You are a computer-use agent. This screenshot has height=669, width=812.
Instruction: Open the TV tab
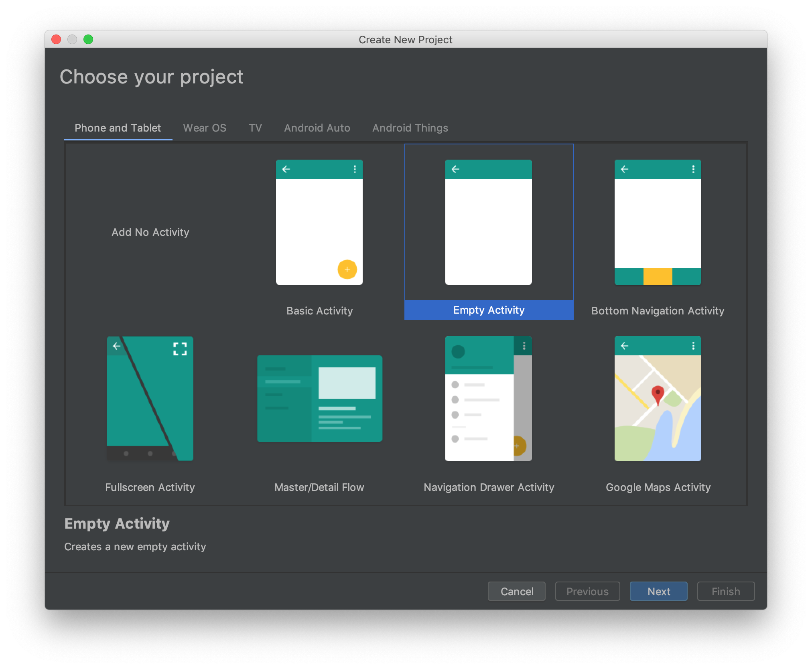tap(255, 128)
